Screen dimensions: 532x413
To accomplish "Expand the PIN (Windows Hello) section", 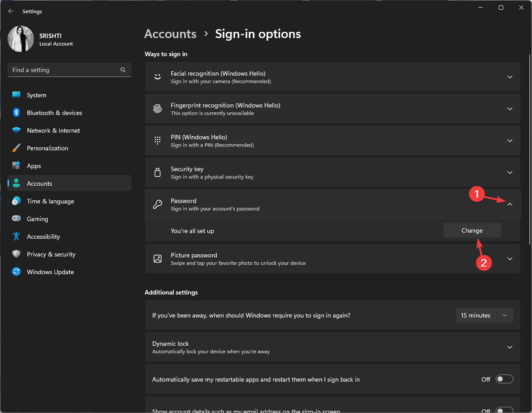I will point(510,141).
